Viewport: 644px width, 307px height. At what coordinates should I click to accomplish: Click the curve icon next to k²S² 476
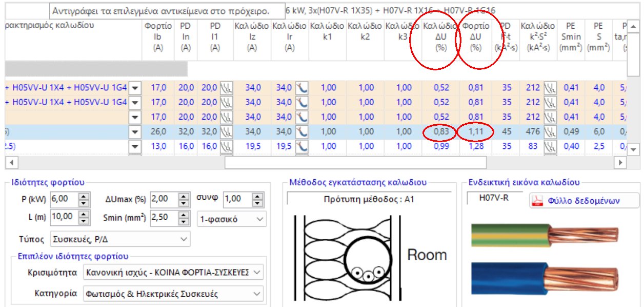[x=550, y=132]
